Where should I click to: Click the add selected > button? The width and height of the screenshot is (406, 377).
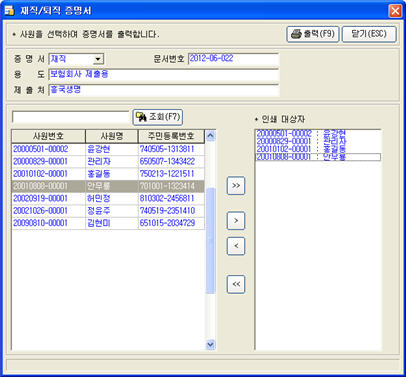point(236,221)
